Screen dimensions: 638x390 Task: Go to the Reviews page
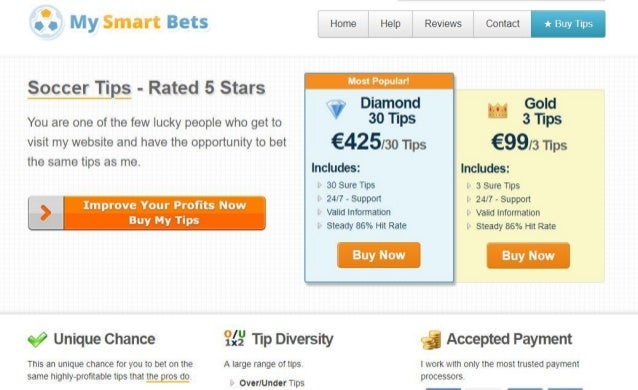click(x=443, y=24)
